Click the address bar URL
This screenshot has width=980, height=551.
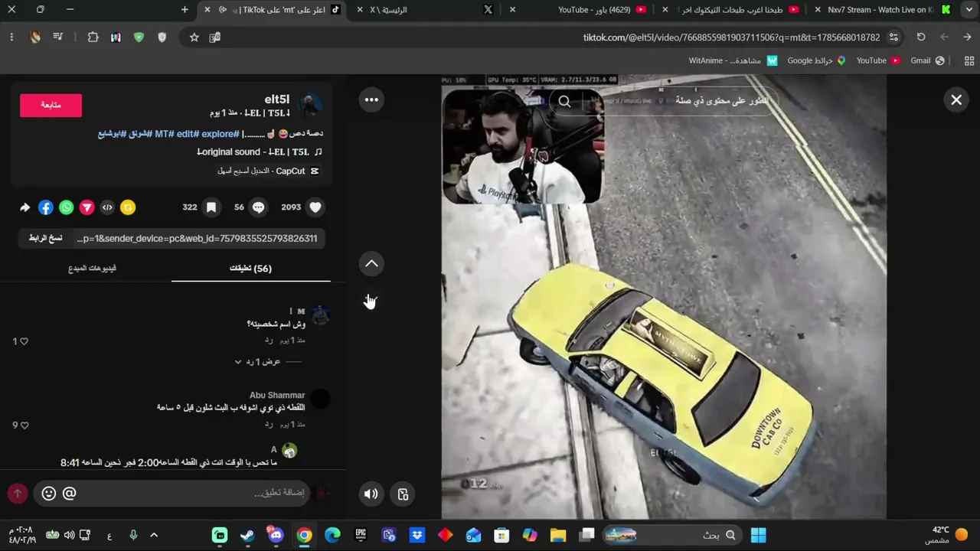coord(731,37)
